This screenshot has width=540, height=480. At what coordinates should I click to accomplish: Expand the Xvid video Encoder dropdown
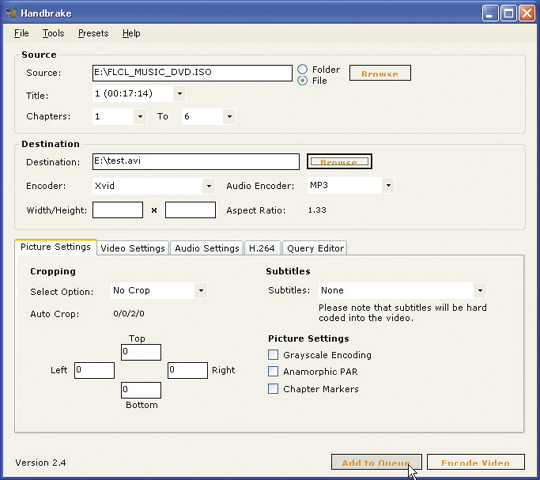(x=209, y=186)
